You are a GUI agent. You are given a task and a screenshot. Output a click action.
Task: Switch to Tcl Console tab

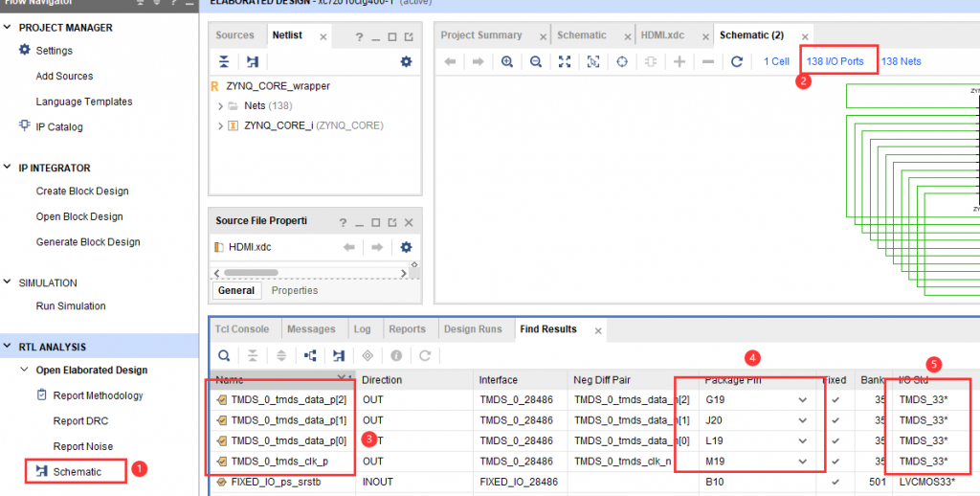(242, 329)
